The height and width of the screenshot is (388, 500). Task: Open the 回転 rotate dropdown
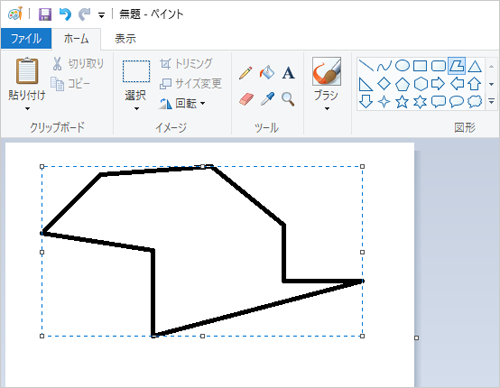(182, 103)
